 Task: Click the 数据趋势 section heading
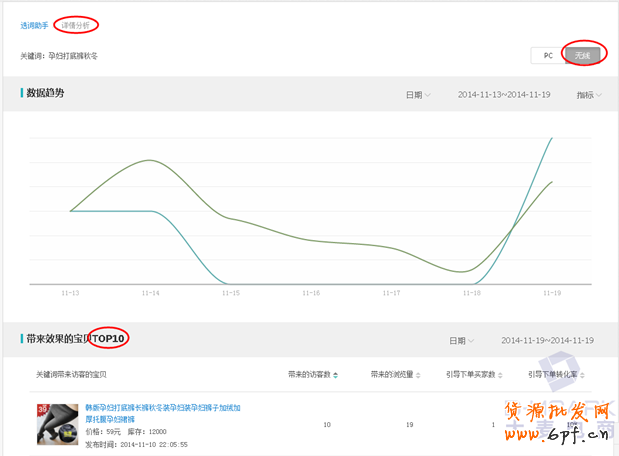click(x=46, y=93)
